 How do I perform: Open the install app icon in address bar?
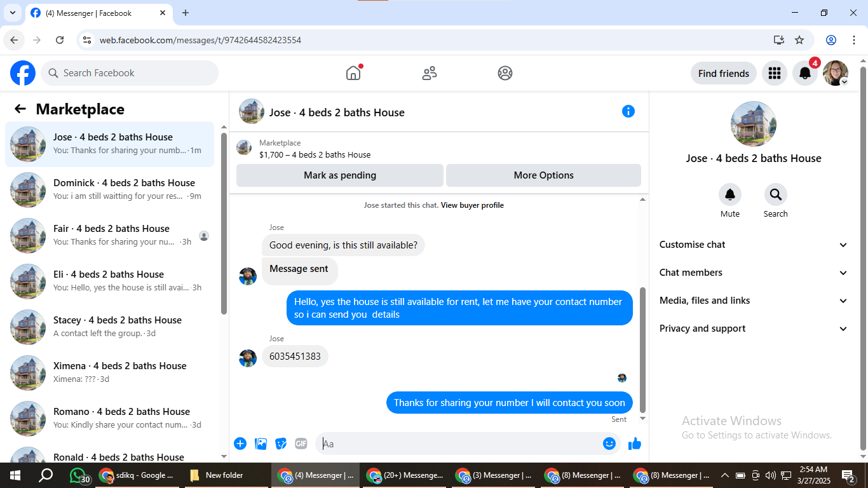click(x=779, y=40)
